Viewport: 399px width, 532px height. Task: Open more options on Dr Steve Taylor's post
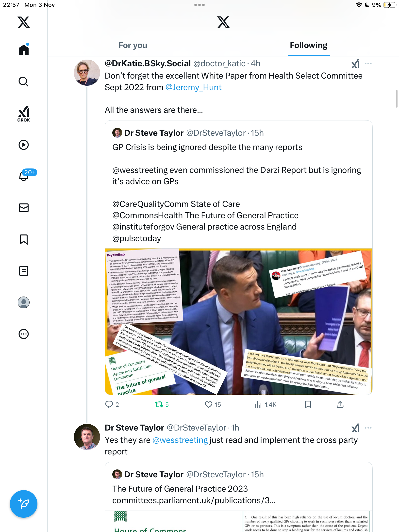click(368, 428)
